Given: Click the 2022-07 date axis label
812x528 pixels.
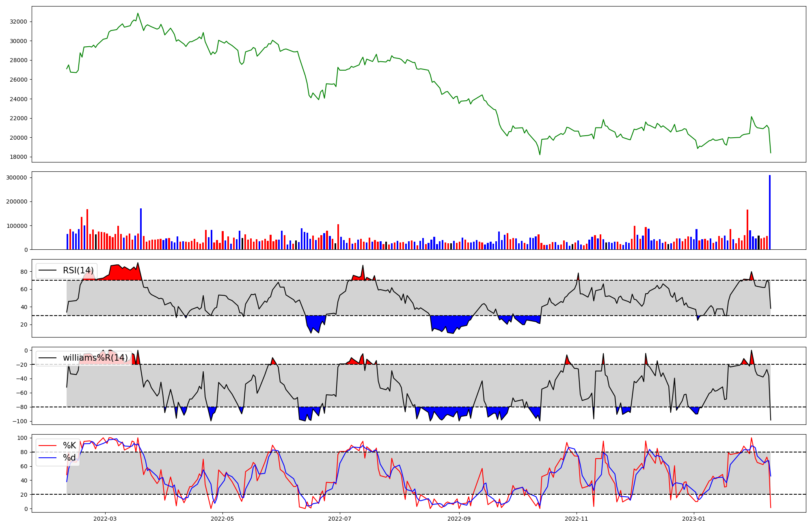Looking at the screenshot, I should tap(339, 519).
